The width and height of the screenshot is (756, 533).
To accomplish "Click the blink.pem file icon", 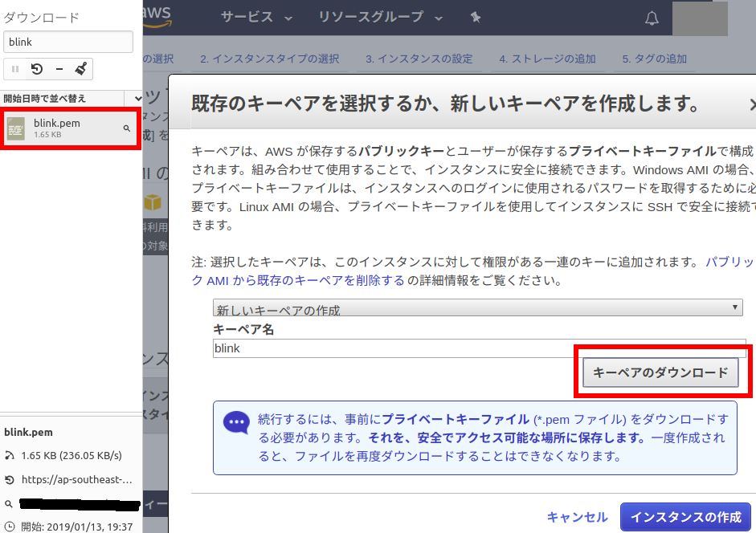I will (16, 129).
